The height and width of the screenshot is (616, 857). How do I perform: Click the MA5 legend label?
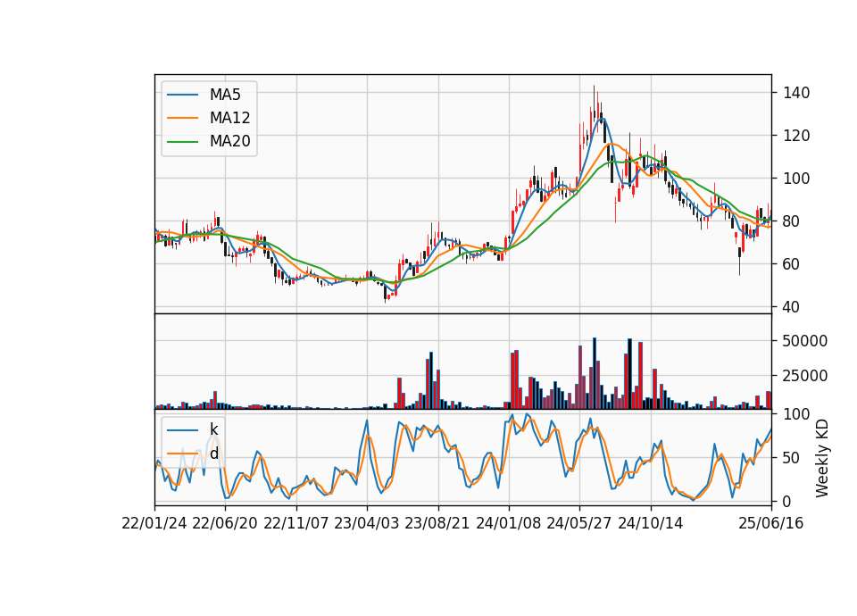tap(225, 95)
